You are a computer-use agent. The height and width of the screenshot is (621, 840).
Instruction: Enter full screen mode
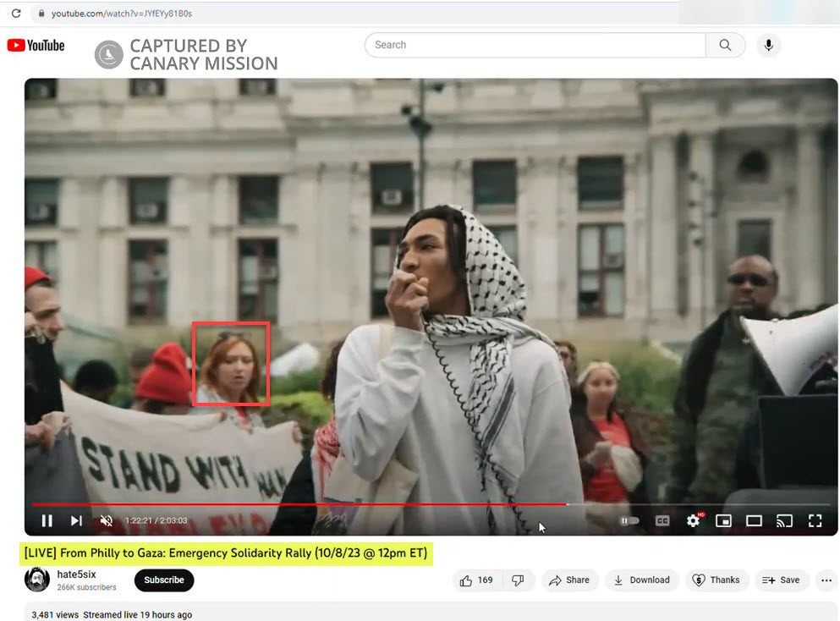815,520
